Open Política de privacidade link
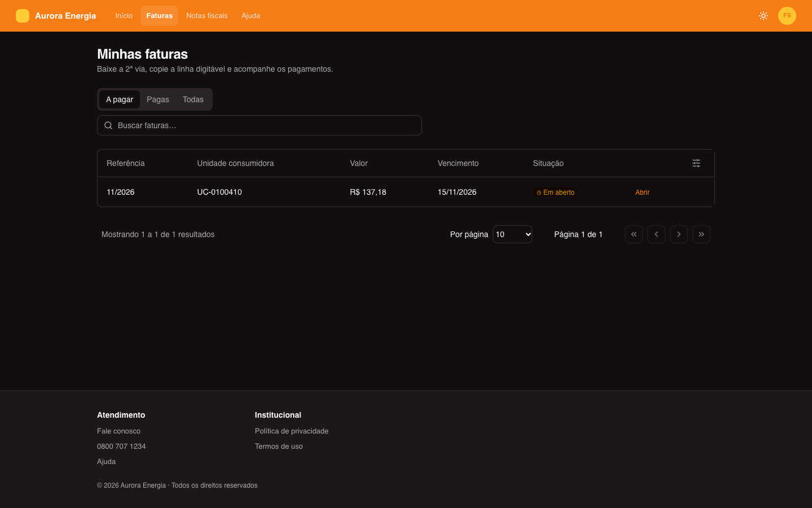Image resolution: width=812 pixels, height=508 pixels. click(x=292, y=431)
